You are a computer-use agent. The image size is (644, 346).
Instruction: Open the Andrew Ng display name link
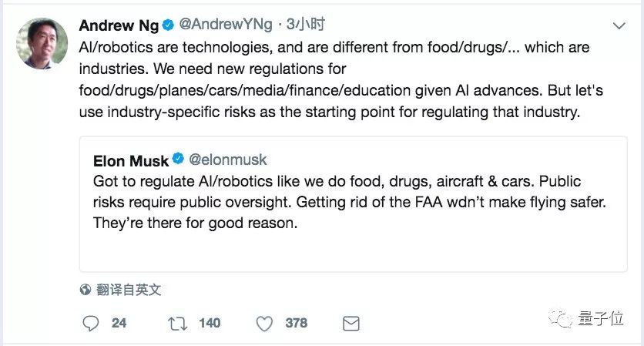119,25
